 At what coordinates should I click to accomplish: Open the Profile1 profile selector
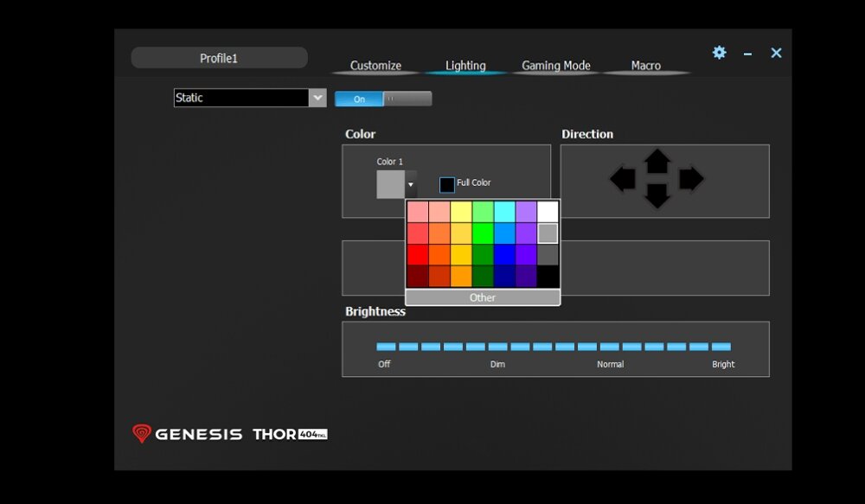(219, 58)
